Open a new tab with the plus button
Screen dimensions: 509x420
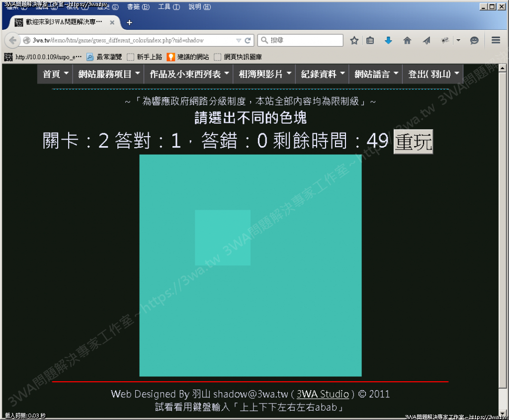[x=129, y=22]
